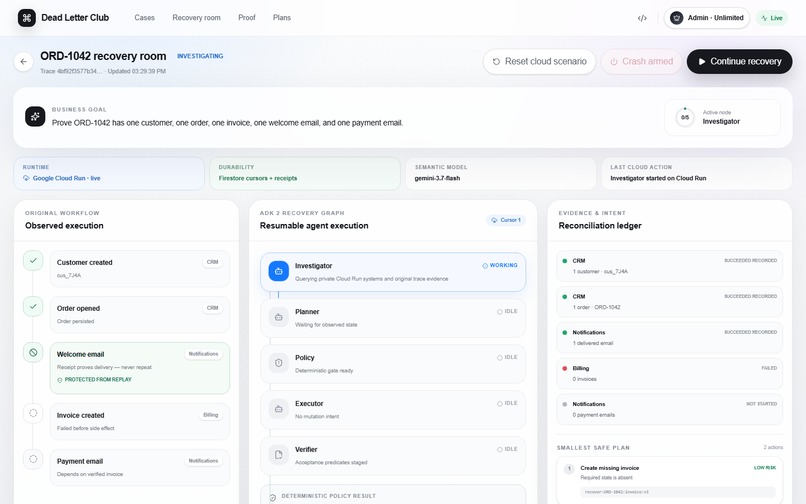
Task: Click NOT STARTED status on Notifications row
Action: click(761, 404)
